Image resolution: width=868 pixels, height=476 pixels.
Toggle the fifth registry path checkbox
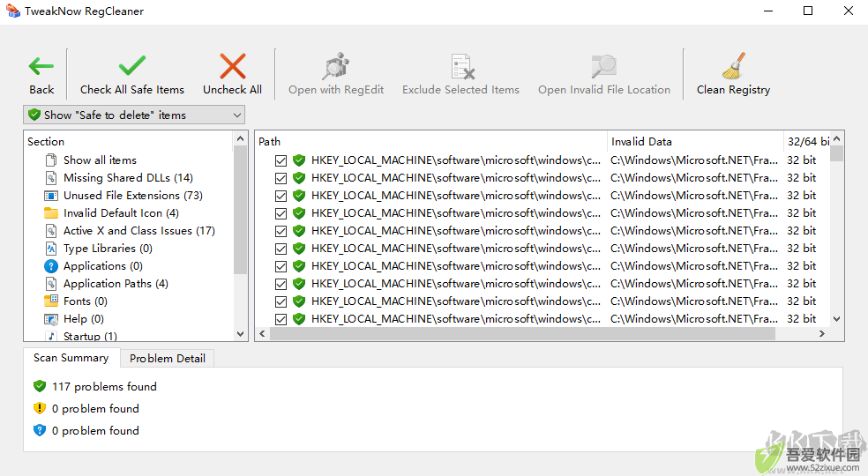[281, 231]
